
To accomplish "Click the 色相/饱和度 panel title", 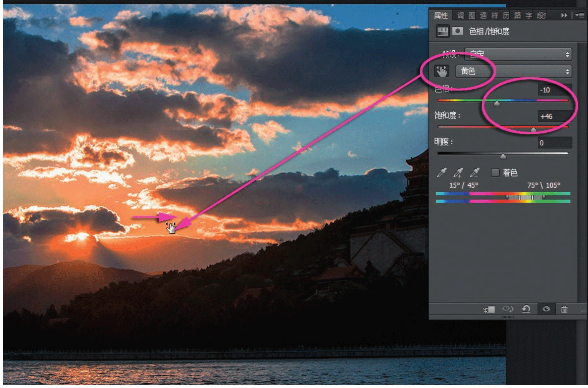I will (x=489, y=31).
